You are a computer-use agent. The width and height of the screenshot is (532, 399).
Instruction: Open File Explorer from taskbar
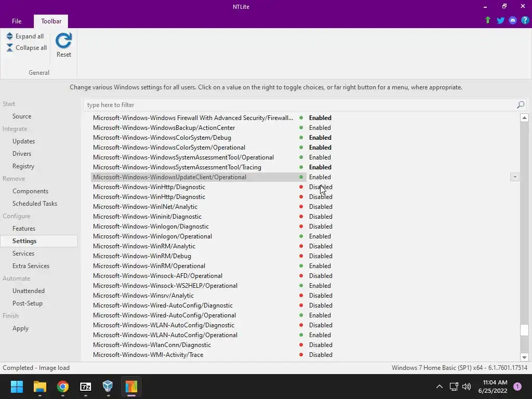pyautogui.click(x=39, y=387)
